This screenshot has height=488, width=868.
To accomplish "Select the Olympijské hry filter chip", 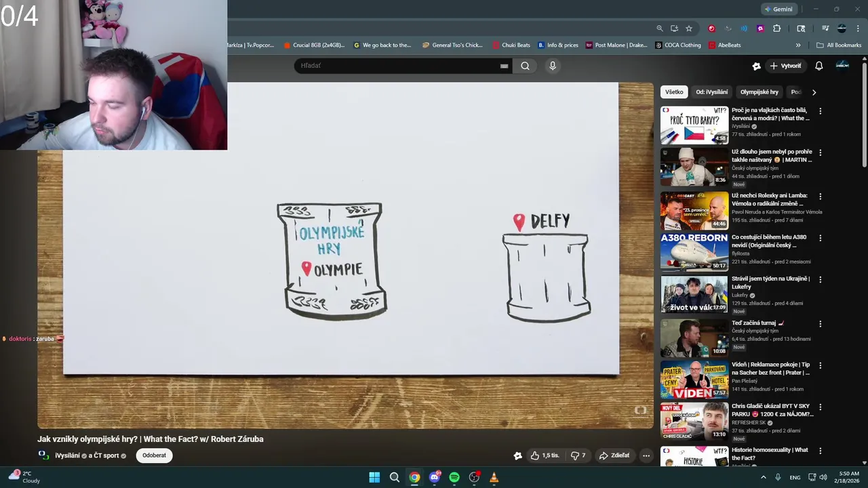I will coord(759,92).
